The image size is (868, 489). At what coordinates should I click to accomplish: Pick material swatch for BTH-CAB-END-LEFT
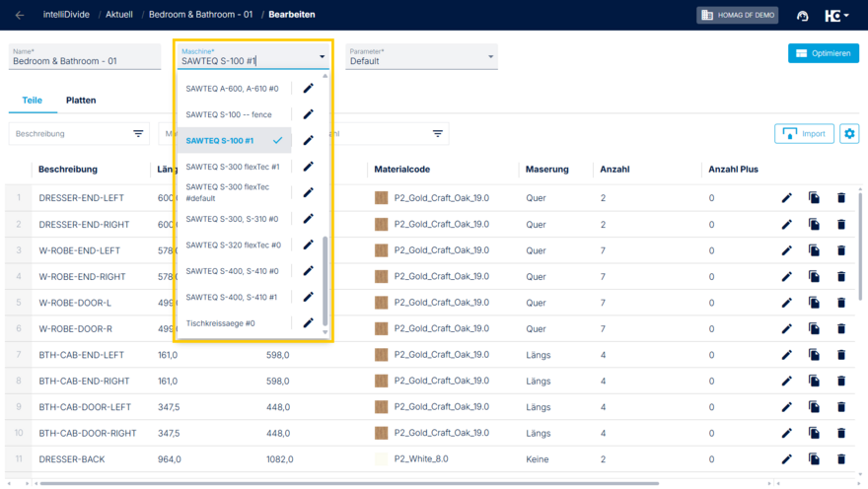(381, 355)
